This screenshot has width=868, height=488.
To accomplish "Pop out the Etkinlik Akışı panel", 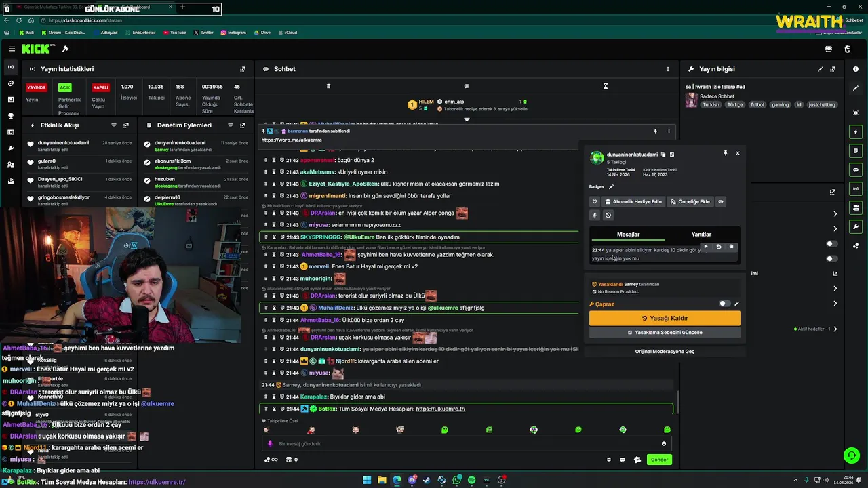I will coord(126,125).
